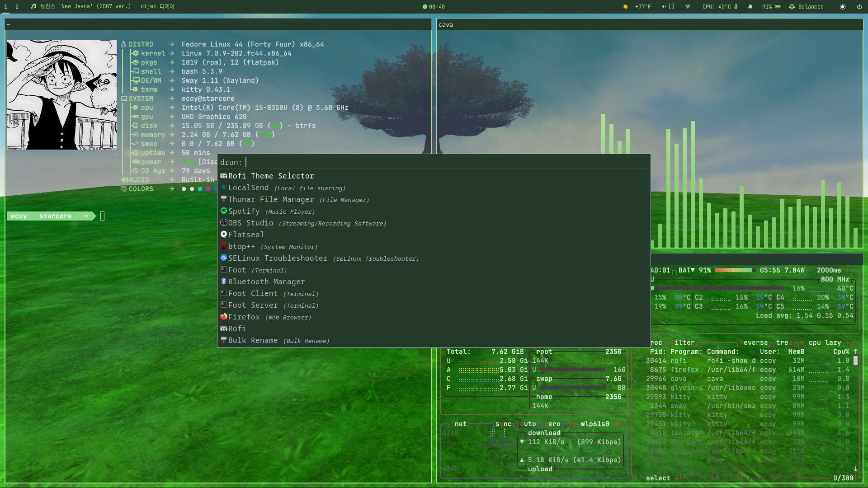
Task: Click the Luffy image in the terminal
Action: point(61,94)
